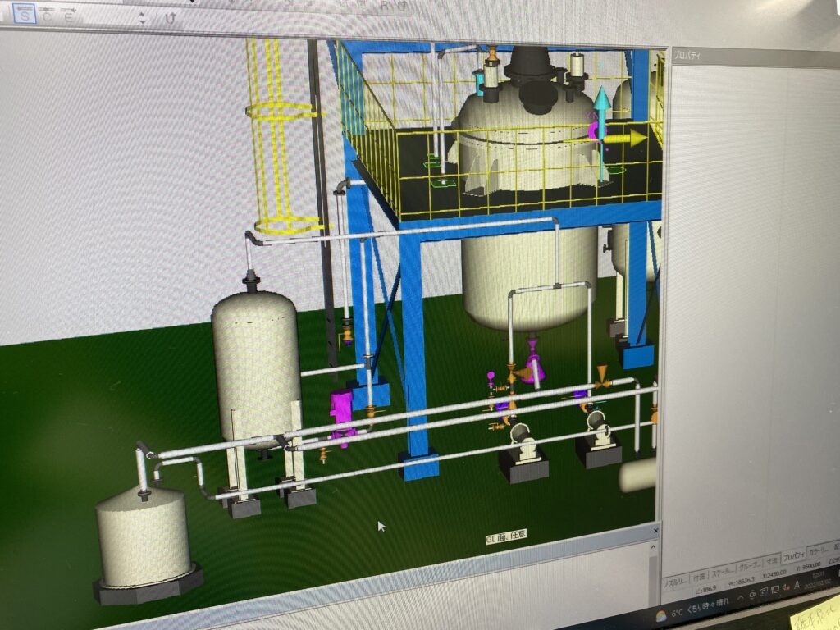840x630 pixels.
Task: Click the bottom panel scroll-up arrow
Action: (653, 547)
